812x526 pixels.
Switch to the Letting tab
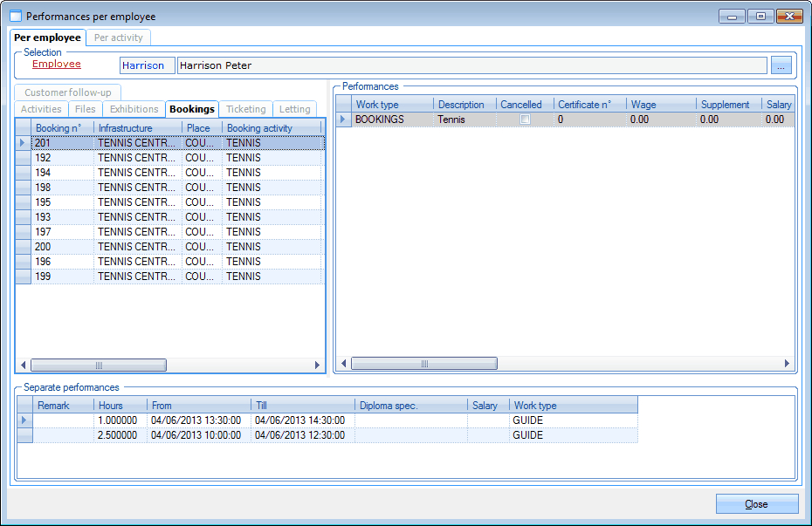(295, 109)
